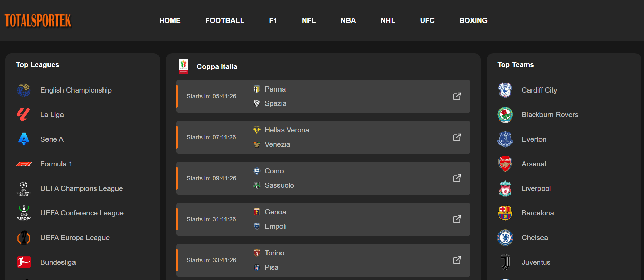Click the Bundesliga logo icon
The width and height of the screenshot is (644, 280).
click(24, 262)
